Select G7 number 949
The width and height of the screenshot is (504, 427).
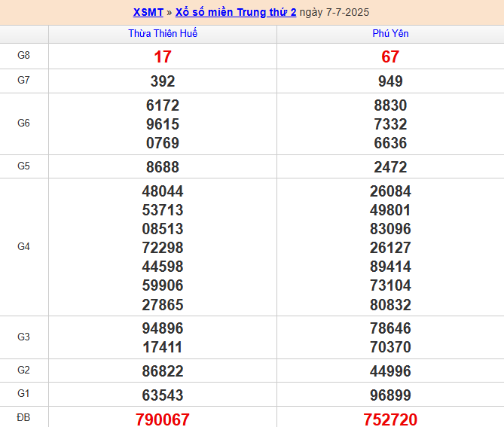390,81
